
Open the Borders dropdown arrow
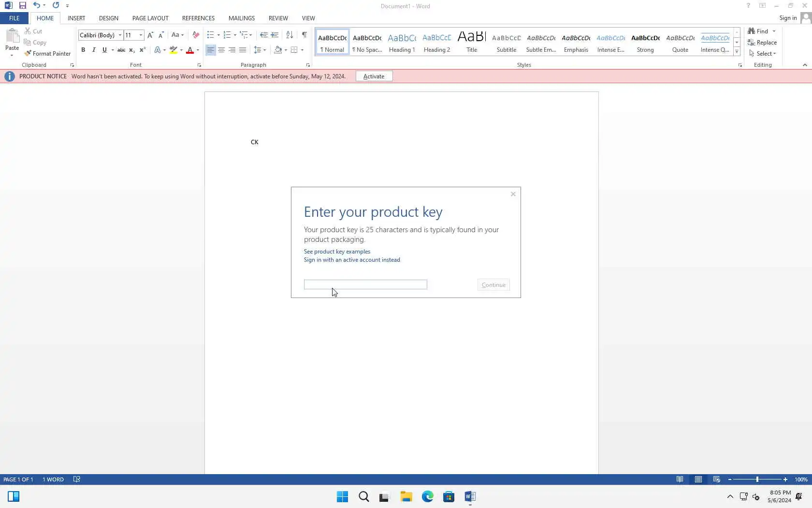coord(302,50)
